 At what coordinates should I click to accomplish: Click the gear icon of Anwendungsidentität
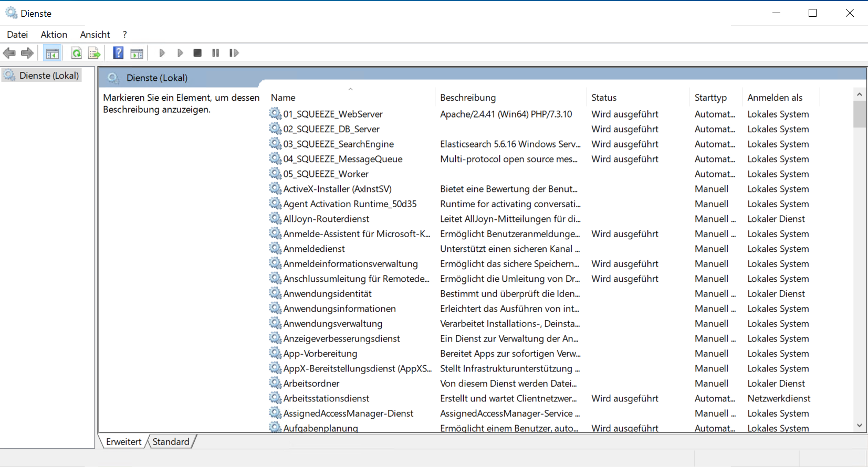coord(275,293)
